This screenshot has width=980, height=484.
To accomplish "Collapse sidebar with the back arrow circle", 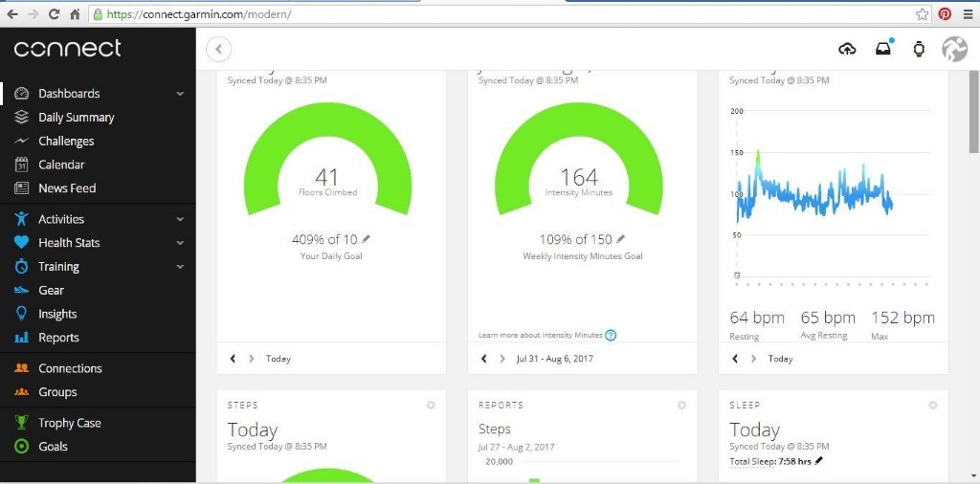I will coord(219,49).
